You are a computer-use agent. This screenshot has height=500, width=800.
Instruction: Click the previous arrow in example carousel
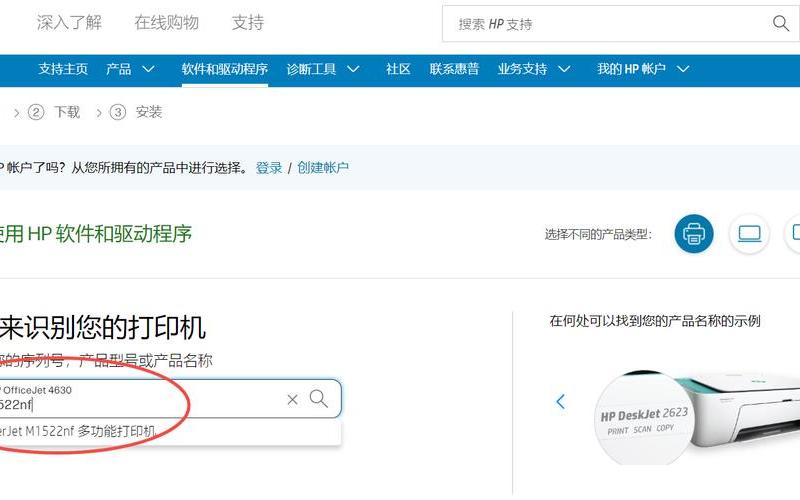[560, 402]
